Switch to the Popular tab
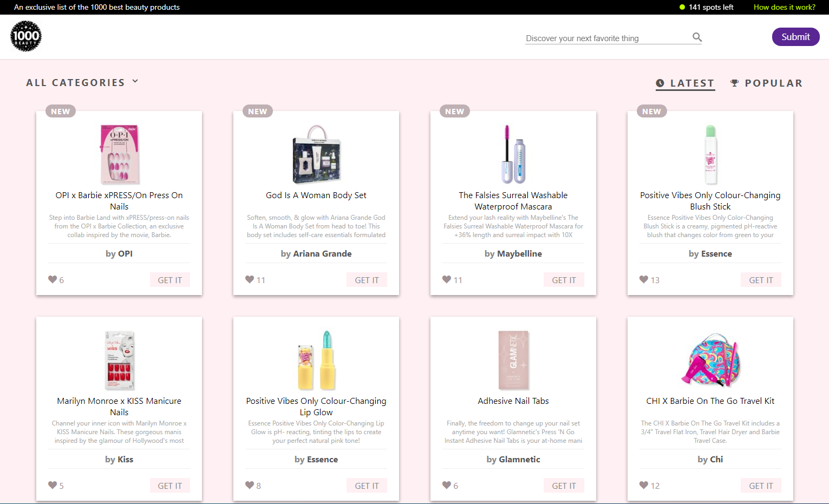Image resolution: width=829 pixels, height=504 pixels. (x=766, y=83)
